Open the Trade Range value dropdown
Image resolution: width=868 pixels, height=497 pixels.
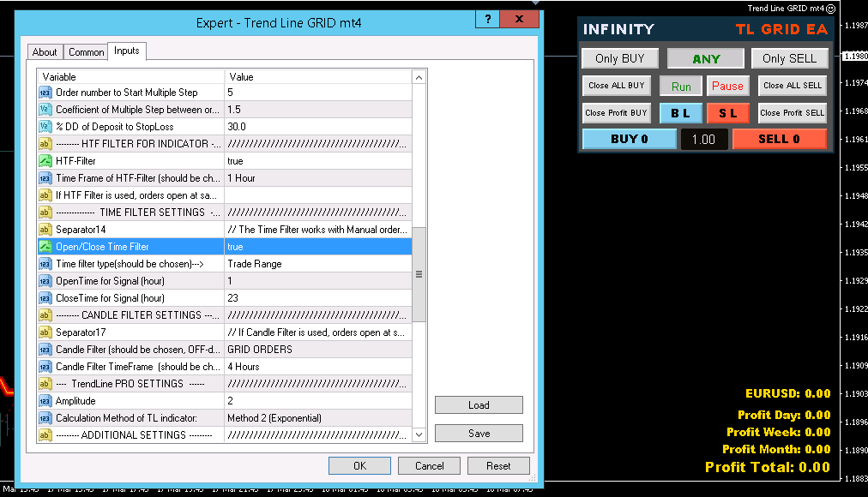point(318,264)
